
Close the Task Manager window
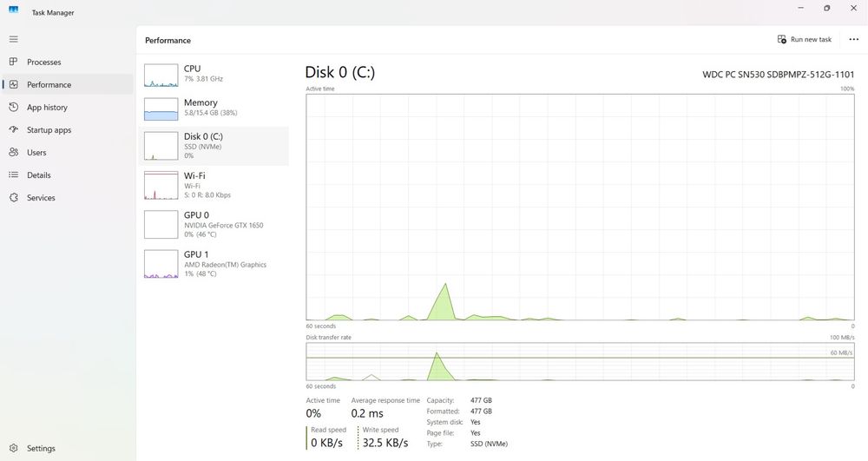click(x=853, y=9)
